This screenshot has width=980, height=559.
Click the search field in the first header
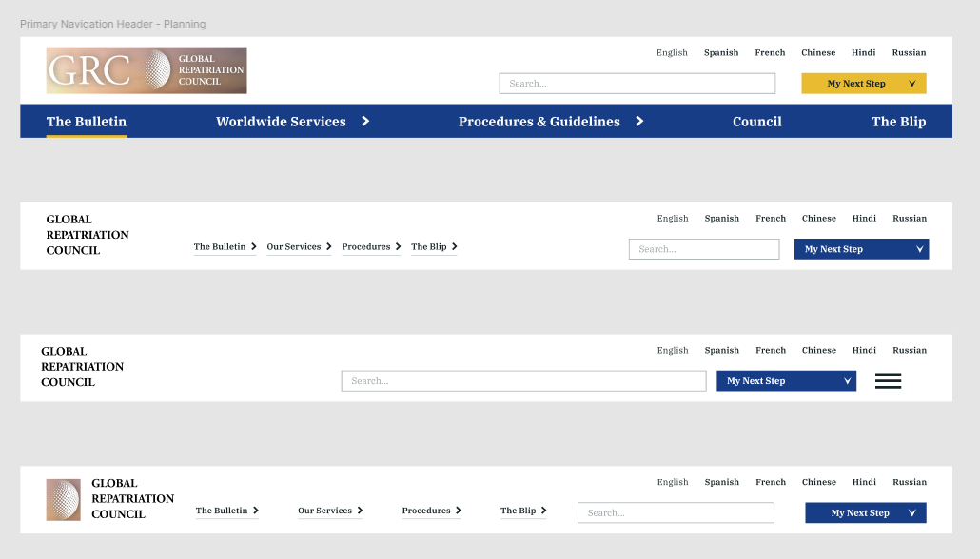click(637, 83)
